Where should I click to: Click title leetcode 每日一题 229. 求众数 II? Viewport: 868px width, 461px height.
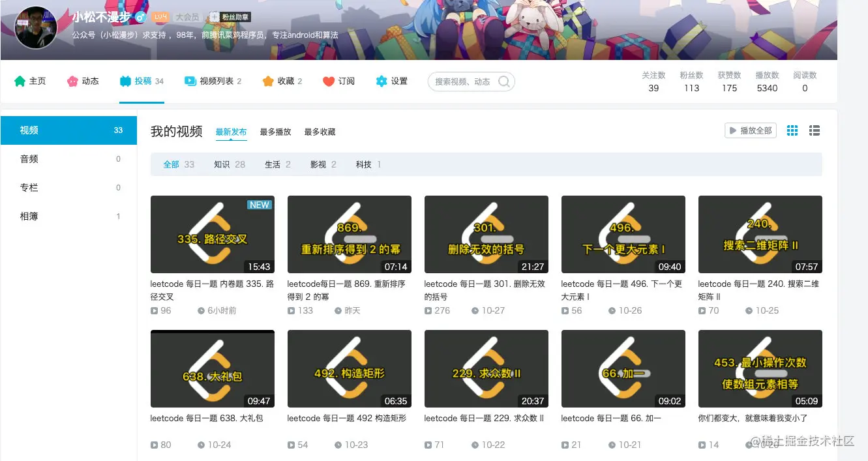click(485, 418)
